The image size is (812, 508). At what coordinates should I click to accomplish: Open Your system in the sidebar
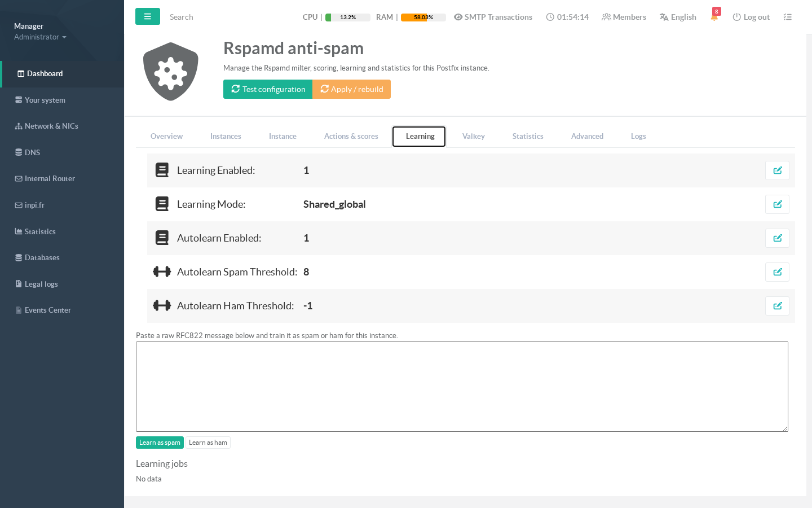point(62,100)
